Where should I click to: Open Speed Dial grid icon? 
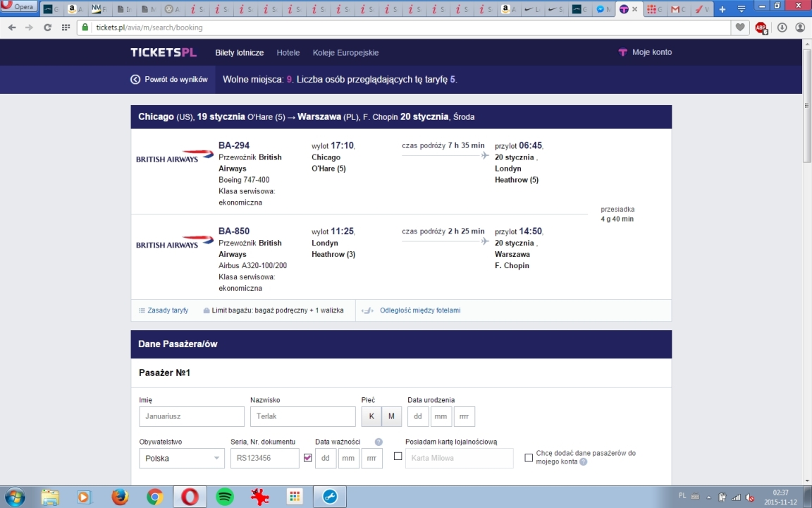pos(66,28)
